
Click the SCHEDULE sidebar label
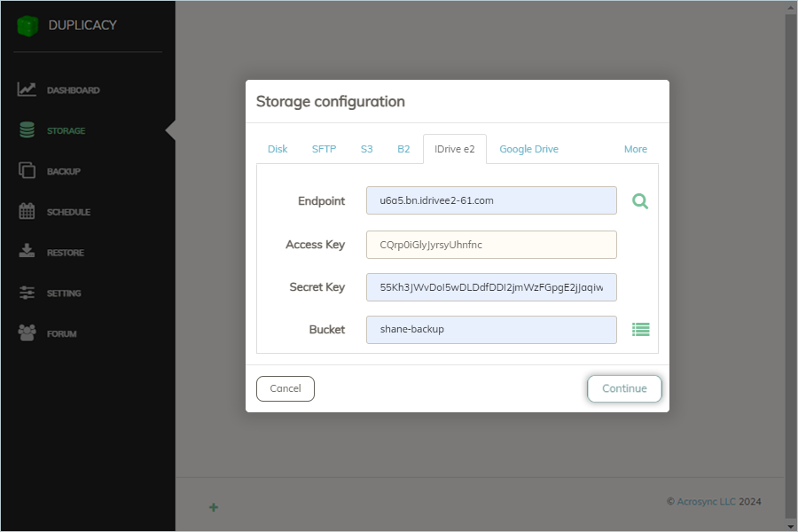coord(68,212)
